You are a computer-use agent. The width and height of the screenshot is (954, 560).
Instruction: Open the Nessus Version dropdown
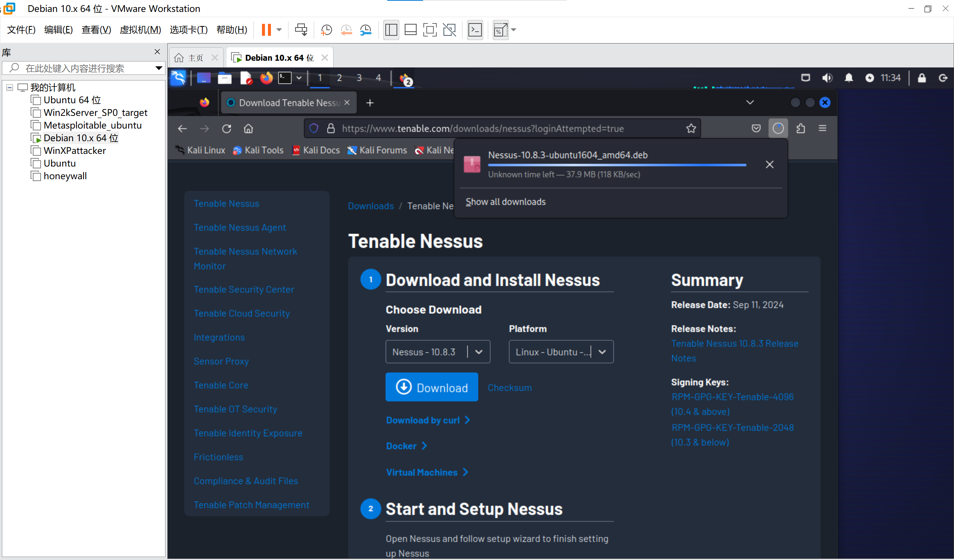coord(437,352)
